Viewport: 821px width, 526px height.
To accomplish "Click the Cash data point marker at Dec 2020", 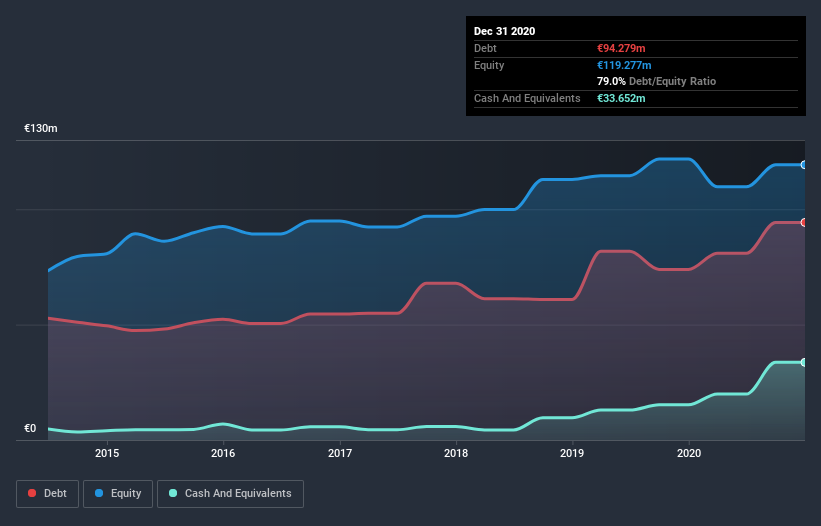I will (x=804, y=362).
